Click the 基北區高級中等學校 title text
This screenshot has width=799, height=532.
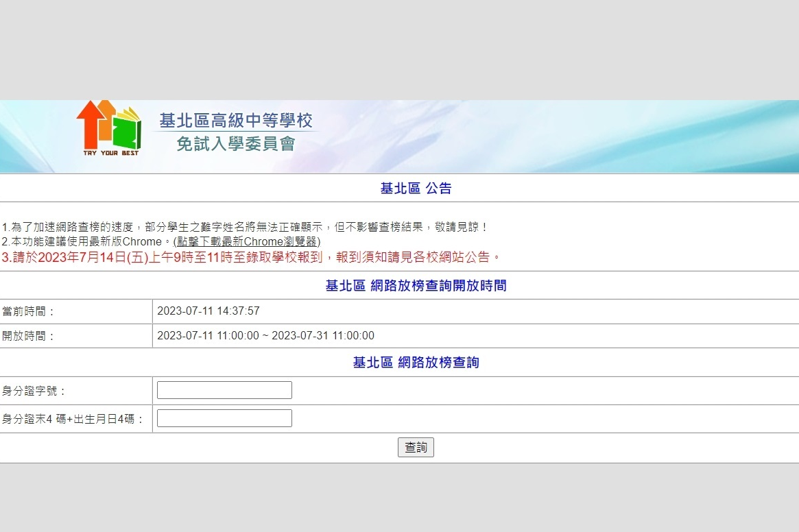click(236, 120)
